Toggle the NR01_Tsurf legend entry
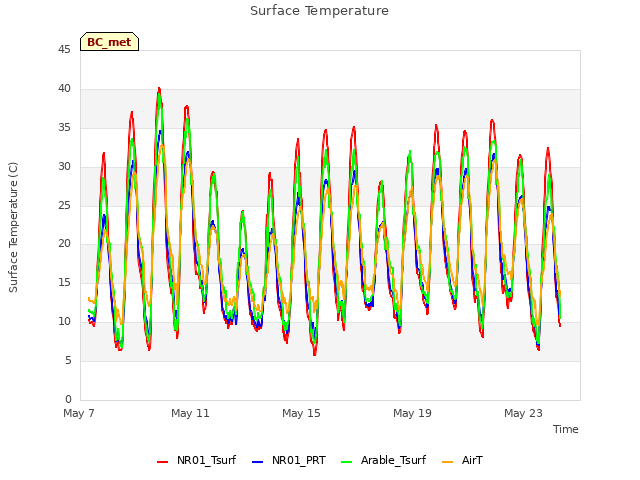640x480 pixels. point(197,460)
